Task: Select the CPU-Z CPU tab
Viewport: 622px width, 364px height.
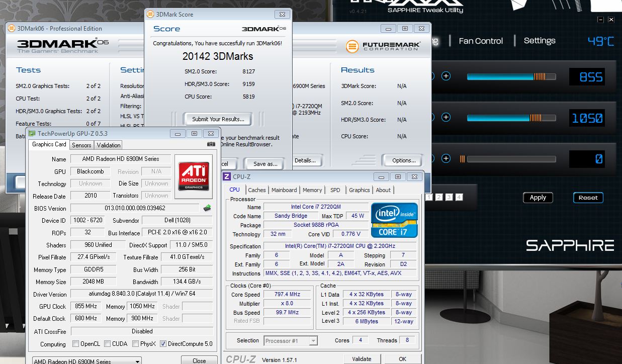Action: tap(235, 190)
